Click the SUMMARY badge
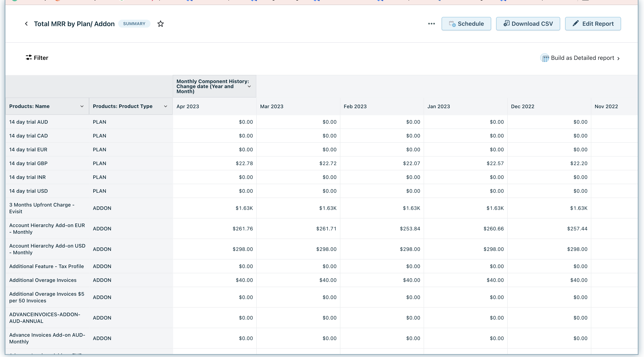 tap(134, 24)
